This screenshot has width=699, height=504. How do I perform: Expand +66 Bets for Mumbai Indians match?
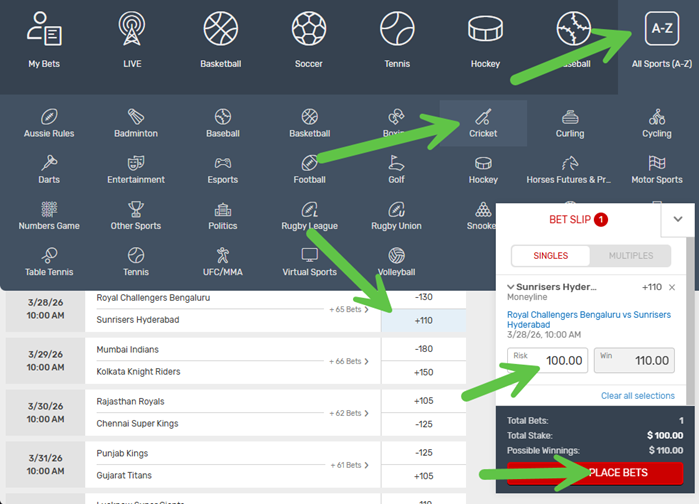tap(348, 361)
